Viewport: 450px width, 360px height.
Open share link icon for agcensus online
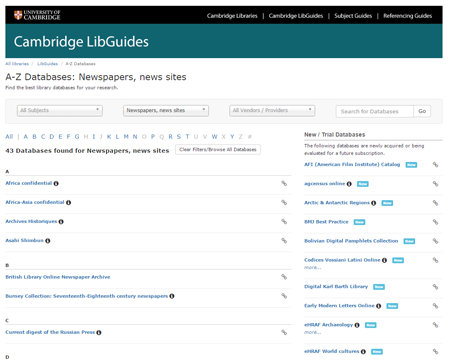pos(435,183)
